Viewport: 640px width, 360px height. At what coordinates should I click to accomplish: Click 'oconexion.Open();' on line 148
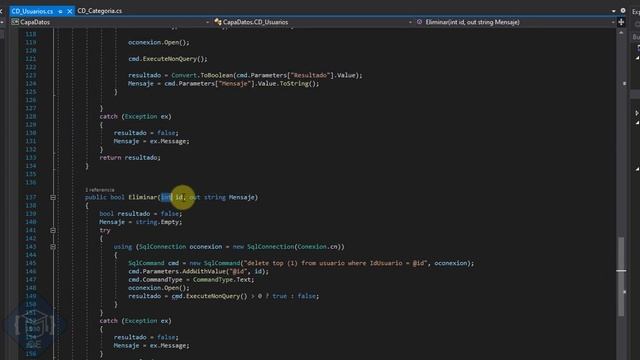(159, 288)
